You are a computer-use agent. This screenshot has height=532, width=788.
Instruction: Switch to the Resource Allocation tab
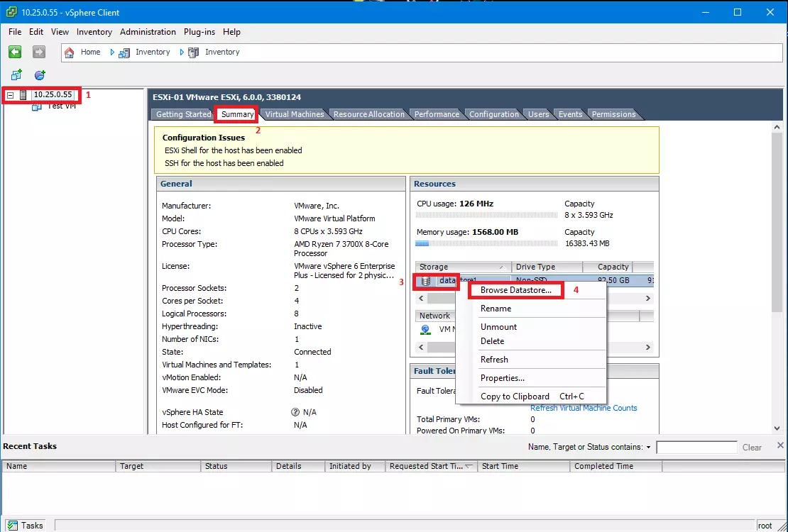369,114
